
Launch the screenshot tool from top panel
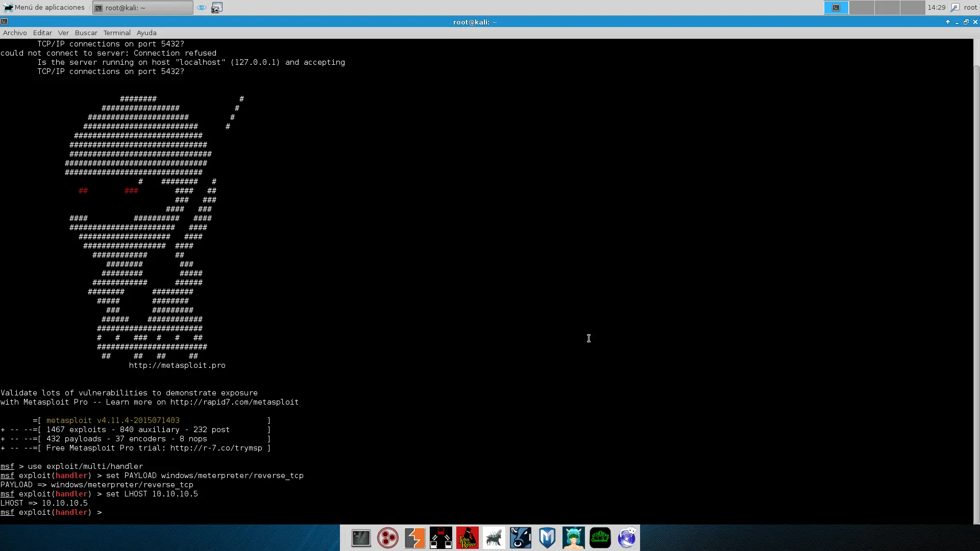coord(217,8)
